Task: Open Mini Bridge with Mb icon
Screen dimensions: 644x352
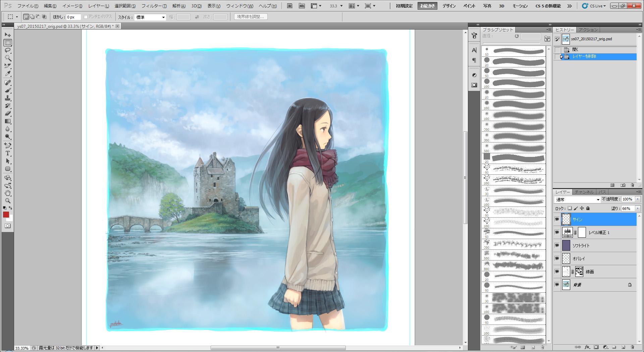Action: click(302, 6)
